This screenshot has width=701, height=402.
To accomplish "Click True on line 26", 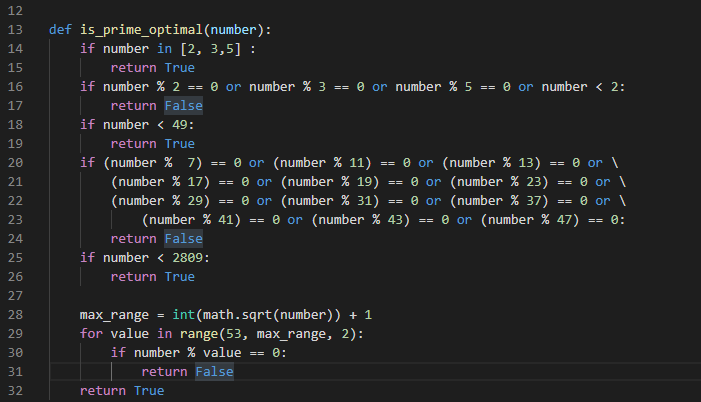I will pyautogui.click(x=180, y=277).
